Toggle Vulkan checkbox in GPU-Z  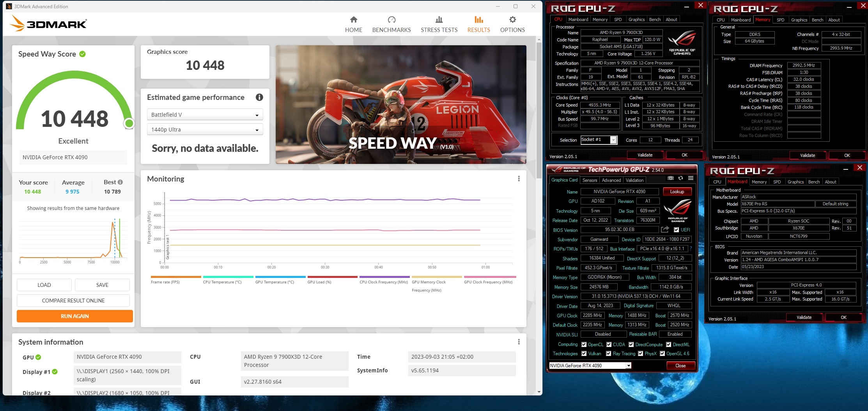click(x=584, y=354)
